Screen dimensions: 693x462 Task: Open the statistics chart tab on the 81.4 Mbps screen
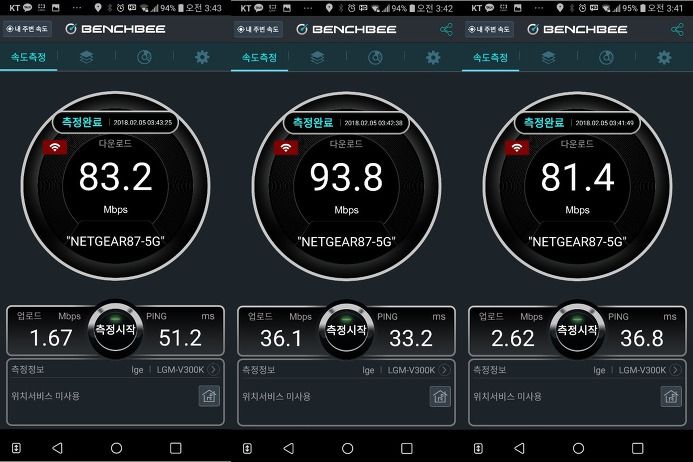[606, 57]
